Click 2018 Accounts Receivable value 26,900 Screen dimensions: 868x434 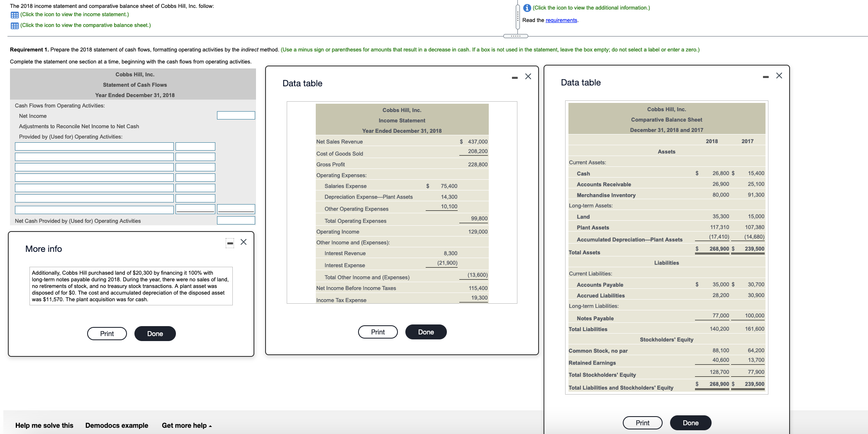pos(721,184)
